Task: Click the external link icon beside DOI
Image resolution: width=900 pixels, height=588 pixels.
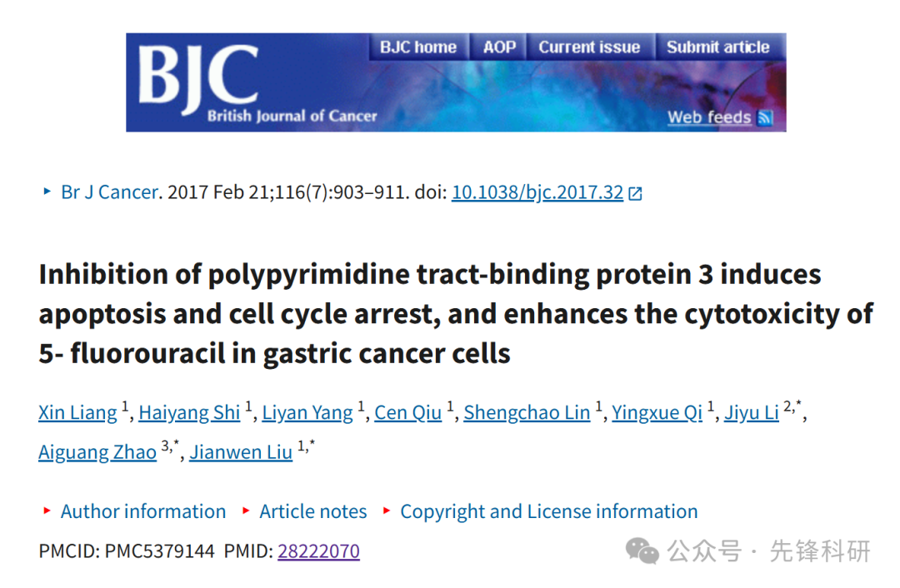Action: tap(635, 193)
